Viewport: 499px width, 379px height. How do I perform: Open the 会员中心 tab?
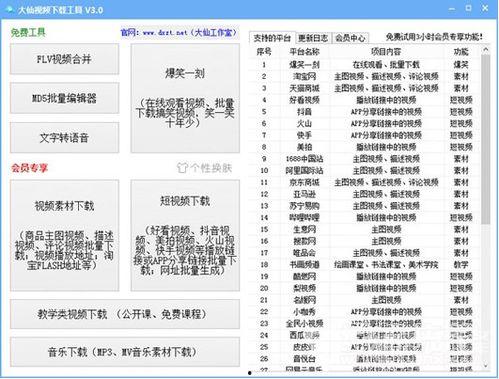[350, 38]
